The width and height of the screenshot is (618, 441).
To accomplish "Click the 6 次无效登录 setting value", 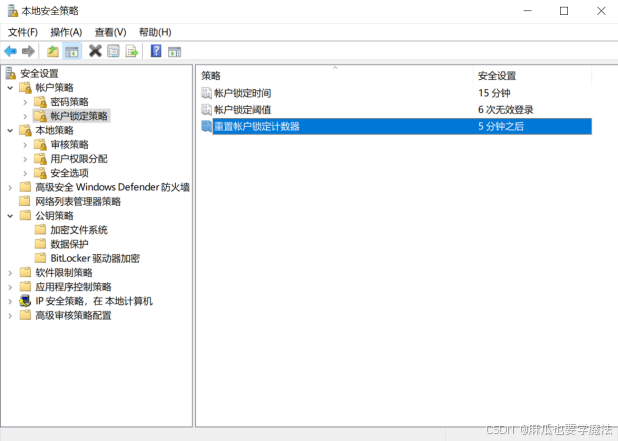I will (506, 110).
